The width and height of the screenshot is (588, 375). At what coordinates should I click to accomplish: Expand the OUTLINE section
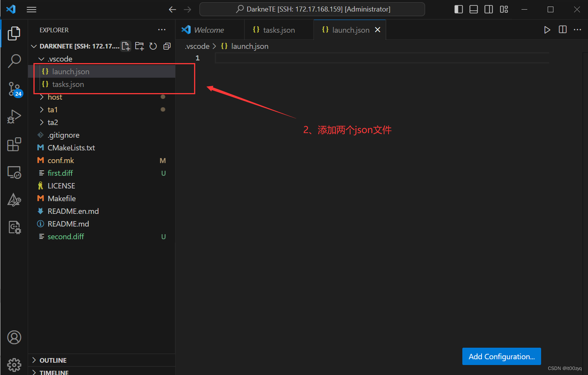point(102,360)
